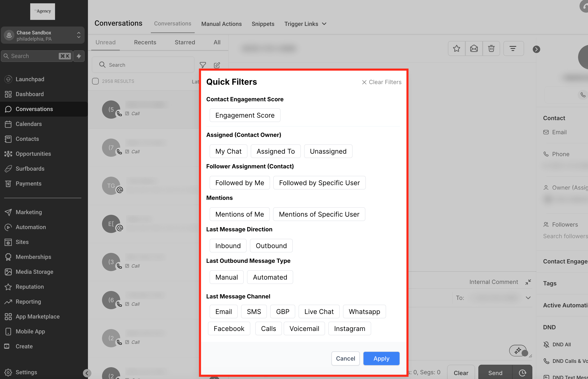Click the lightning bolt quick actions icon
The image size is (588, 379).
79,56
